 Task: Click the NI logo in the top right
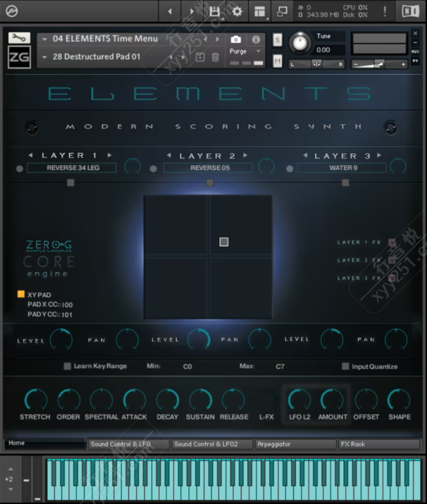411,11
